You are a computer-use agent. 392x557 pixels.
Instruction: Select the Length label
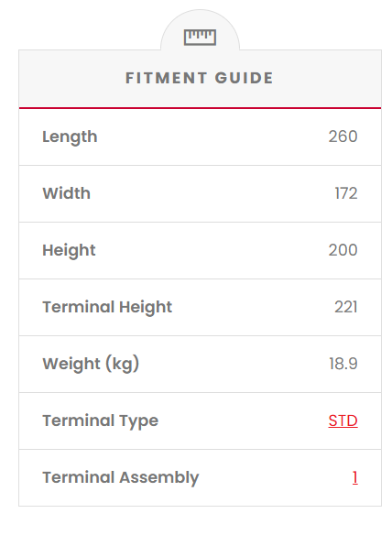click(x=70, y=137)
